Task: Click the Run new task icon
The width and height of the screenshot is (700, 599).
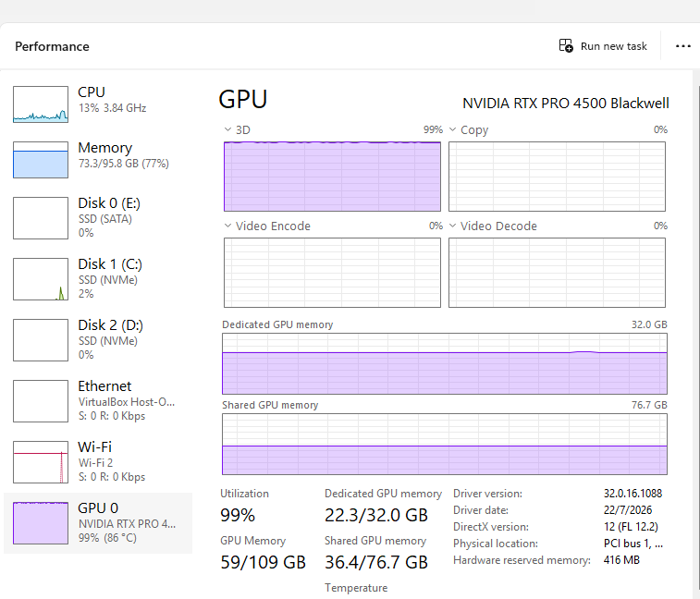Action: (566, 45)
